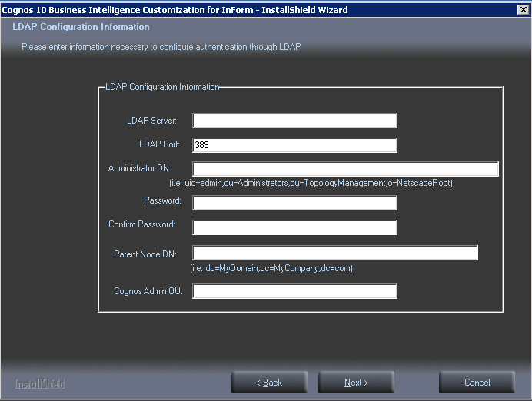The width and height of the screenshot is (532, 401).
Task: Select the Confirm Password field
Action: [x=294, y=227]
